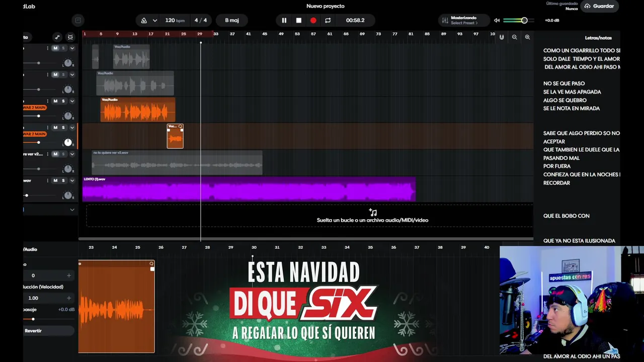This screenshot has width=644, height=362.
Task: Solo the 'no lo quiere ver v2' track
Action: [x=63, y=154]
